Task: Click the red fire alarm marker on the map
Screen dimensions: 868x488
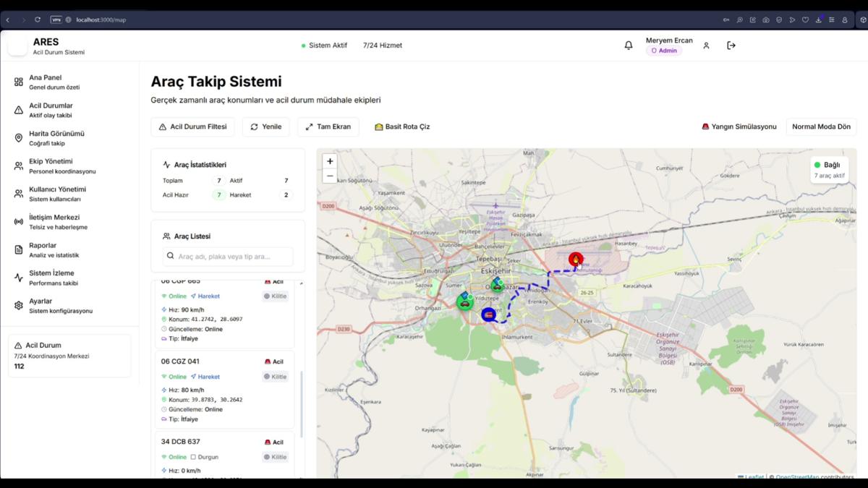Action: 576,258
